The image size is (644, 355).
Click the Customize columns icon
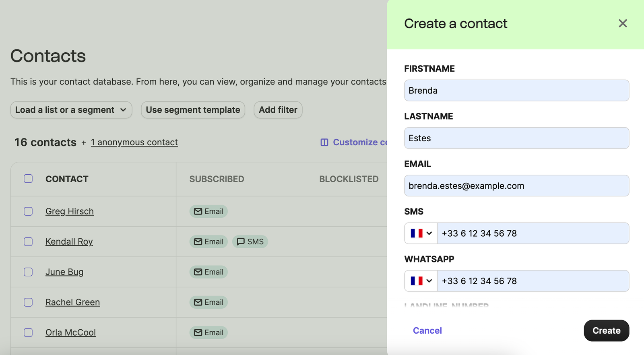click(324, 142)
